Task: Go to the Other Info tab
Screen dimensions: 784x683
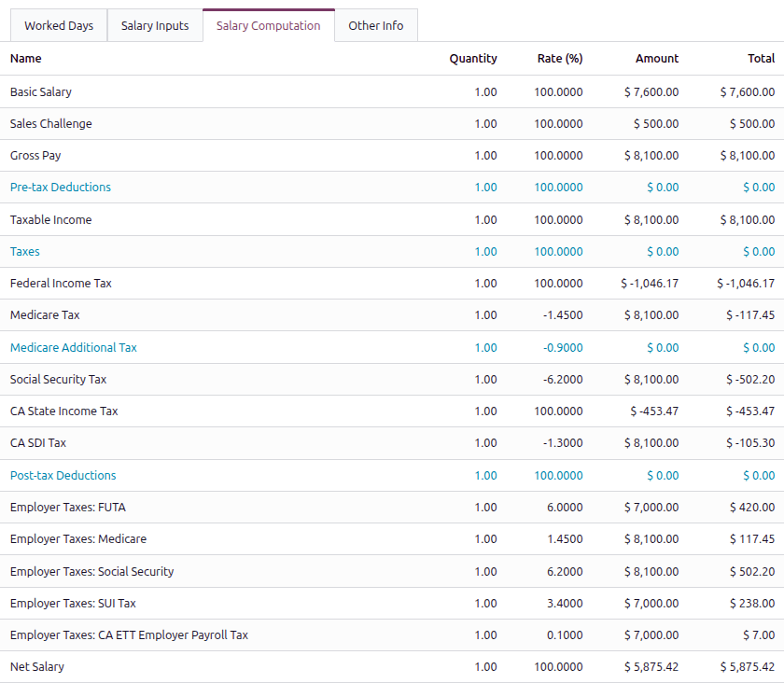Action: coord(376,25)
